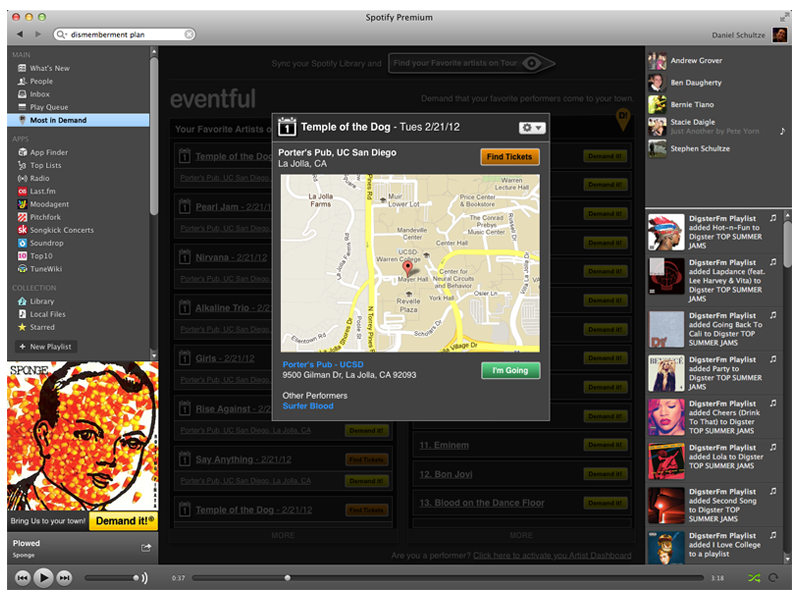Image resolution: width=800 pixels, height=600 pixels.
Task: Toggle repeat mode
Action: (773, 578)
